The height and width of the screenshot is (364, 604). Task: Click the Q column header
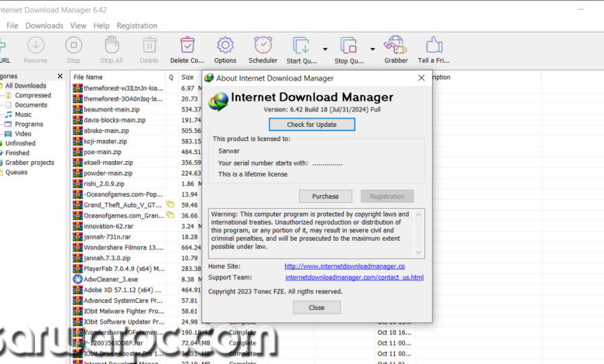click(171, 77)
